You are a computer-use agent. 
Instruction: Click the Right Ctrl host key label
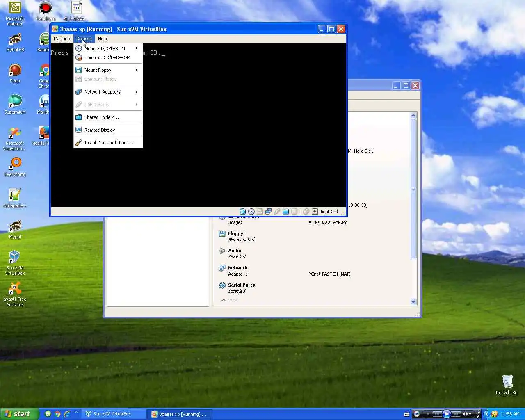(328, 212)
